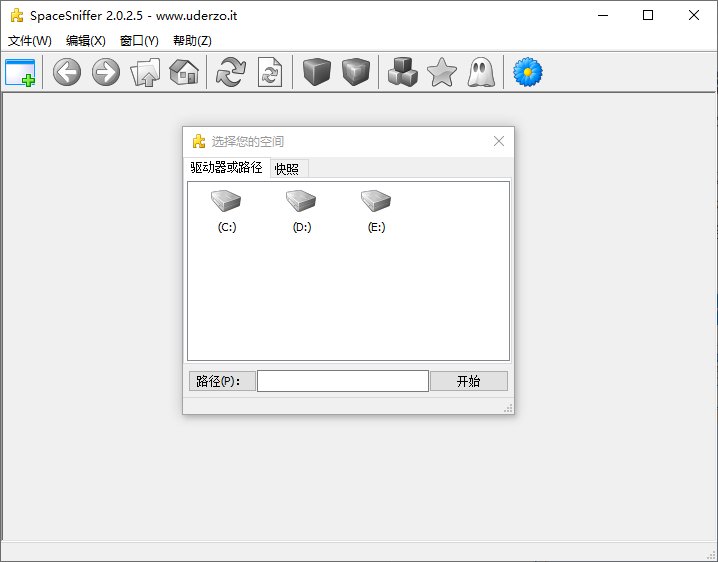Open the 帮助(Z) menu
This screenshot has width=718, height=562.
pos(192,41)
